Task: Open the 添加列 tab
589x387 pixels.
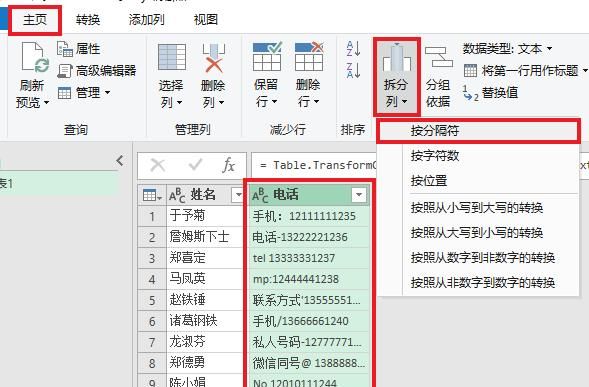Action: (146, 20)
